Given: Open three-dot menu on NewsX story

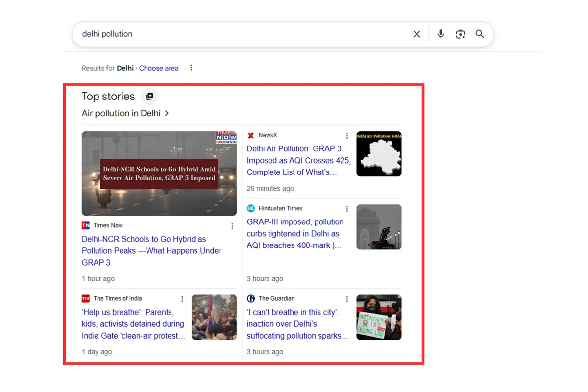Looking at the screenshot, I should (x=347, y=135).
